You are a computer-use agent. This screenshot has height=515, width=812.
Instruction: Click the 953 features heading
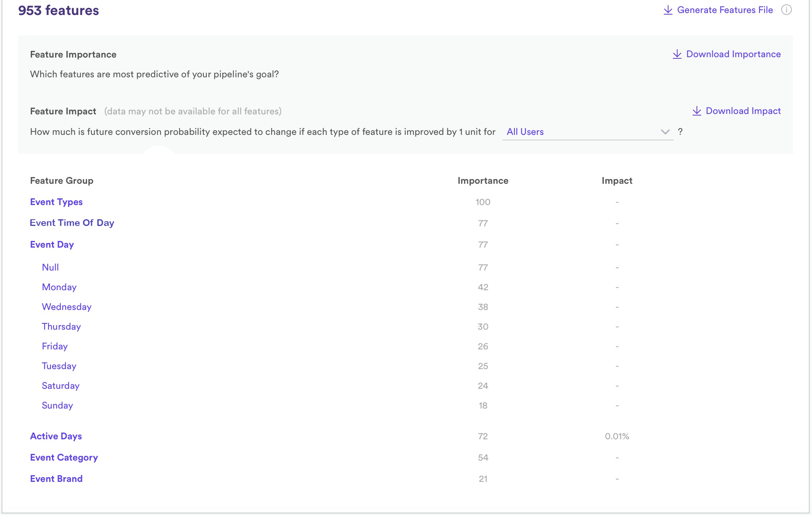(58, 10)
